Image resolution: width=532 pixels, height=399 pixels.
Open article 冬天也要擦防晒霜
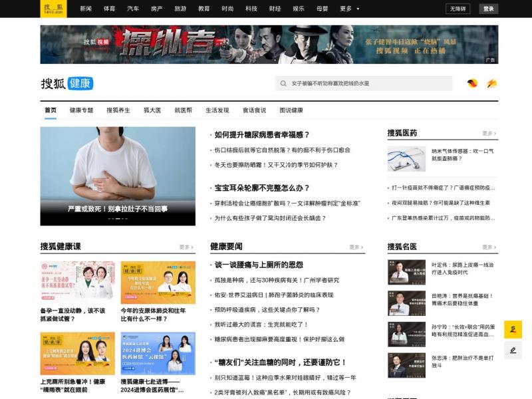pyautogui.click(x=276, y=165)
